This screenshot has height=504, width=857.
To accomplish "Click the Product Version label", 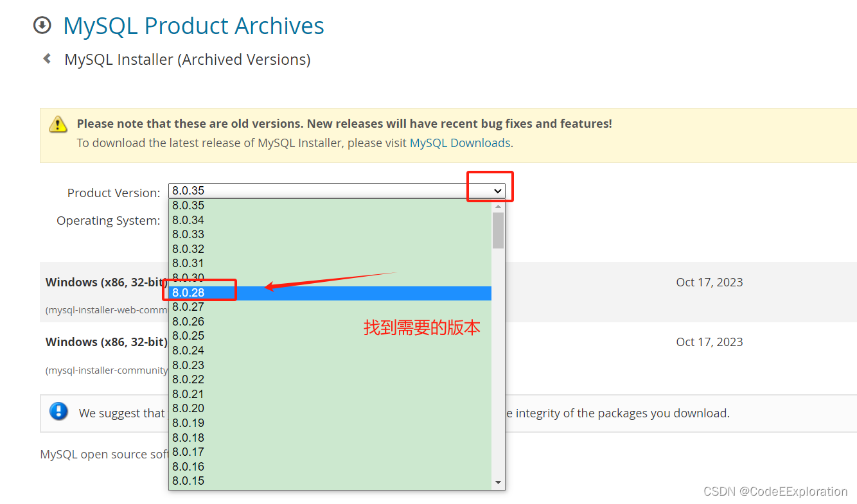I will tap(114, 193).
